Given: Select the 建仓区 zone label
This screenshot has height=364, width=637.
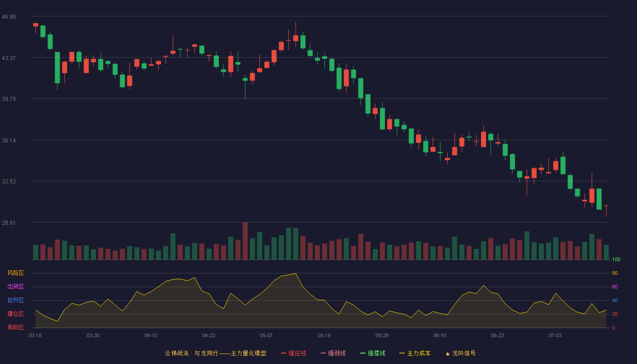Looking at the screenshot, I should 15,314.
